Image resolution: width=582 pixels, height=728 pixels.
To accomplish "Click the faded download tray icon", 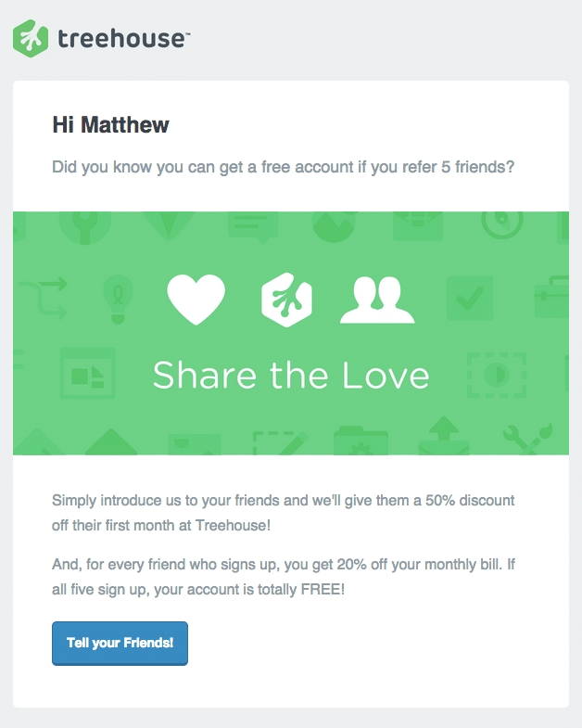I will (444, 436).
